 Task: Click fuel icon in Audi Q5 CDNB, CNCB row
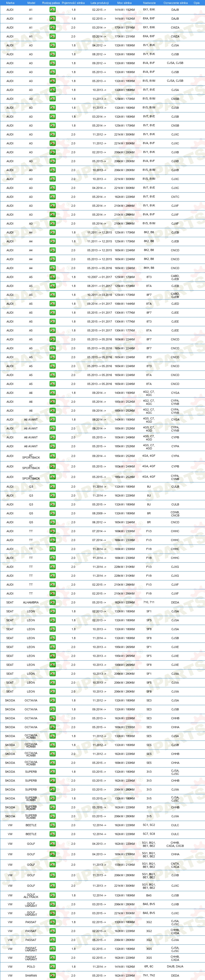(52, 513)
